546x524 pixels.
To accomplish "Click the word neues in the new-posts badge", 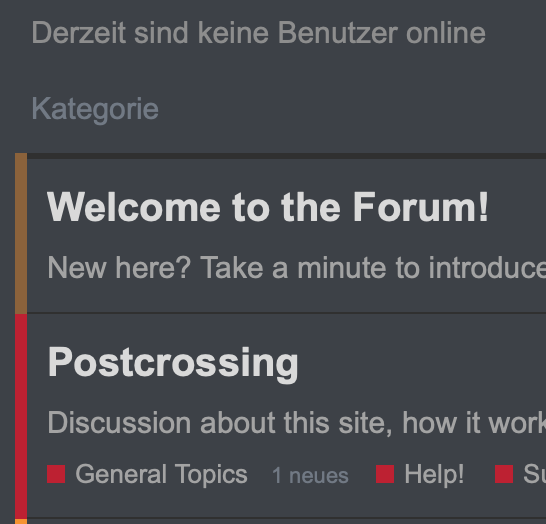I will click(x=319, y=476).
